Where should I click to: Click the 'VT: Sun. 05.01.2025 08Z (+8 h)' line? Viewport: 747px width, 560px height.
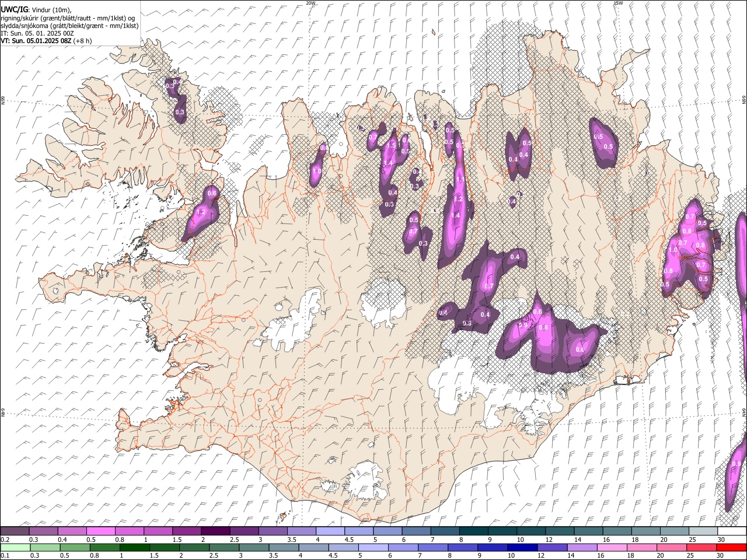pos(47,41)
